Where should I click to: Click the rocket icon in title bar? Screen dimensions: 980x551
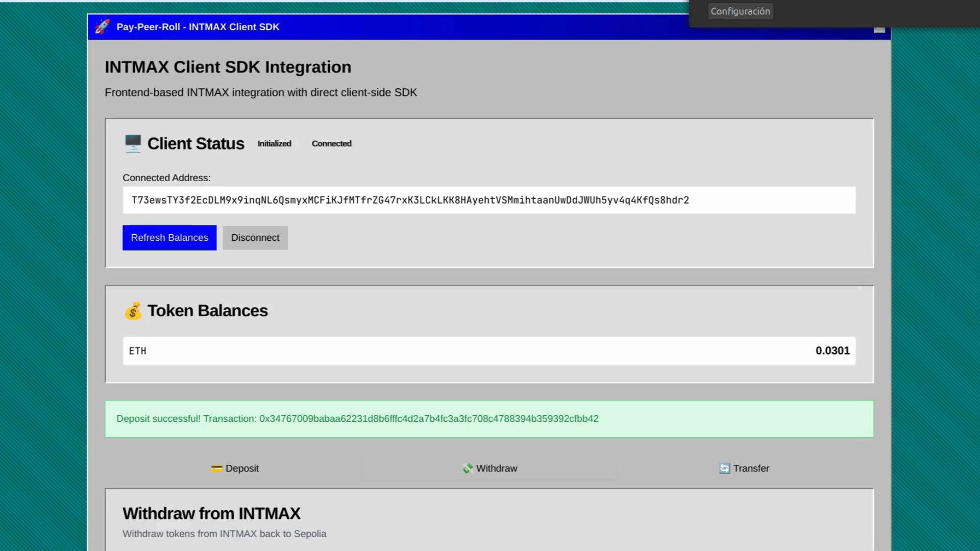click(103, 27)
